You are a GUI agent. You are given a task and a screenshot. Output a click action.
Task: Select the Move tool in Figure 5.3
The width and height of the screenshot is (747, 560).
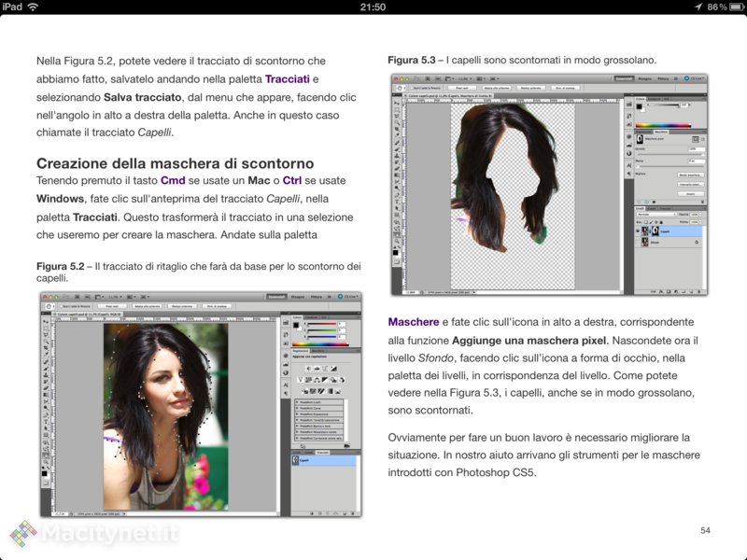pos(397,103)
